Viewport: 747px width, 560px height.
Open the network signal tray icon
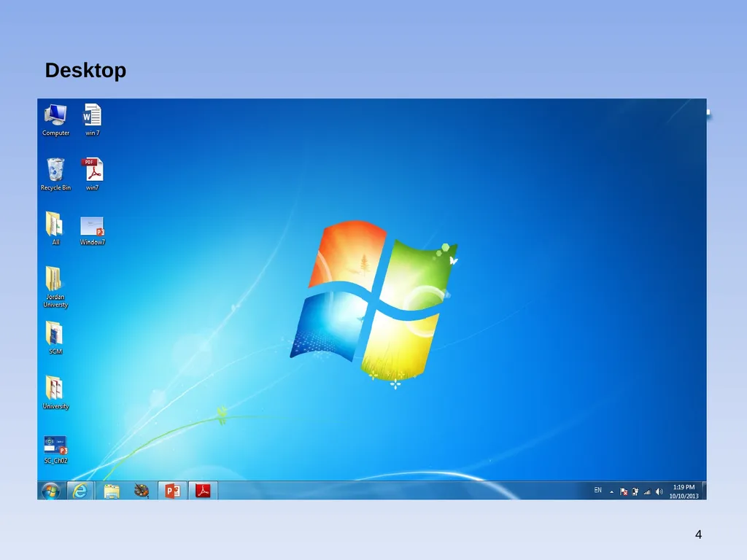[647, 492]
